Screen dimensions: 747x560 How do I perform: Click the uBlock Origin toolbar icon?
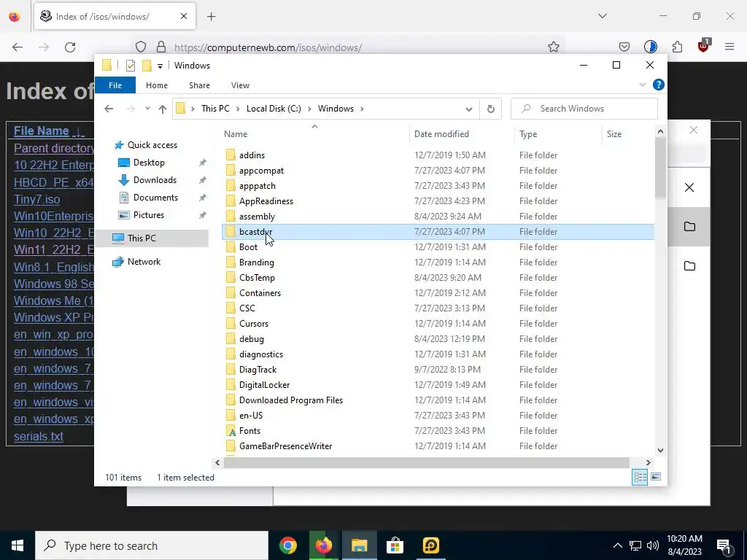pyautogui.click(x=704, y=46)
